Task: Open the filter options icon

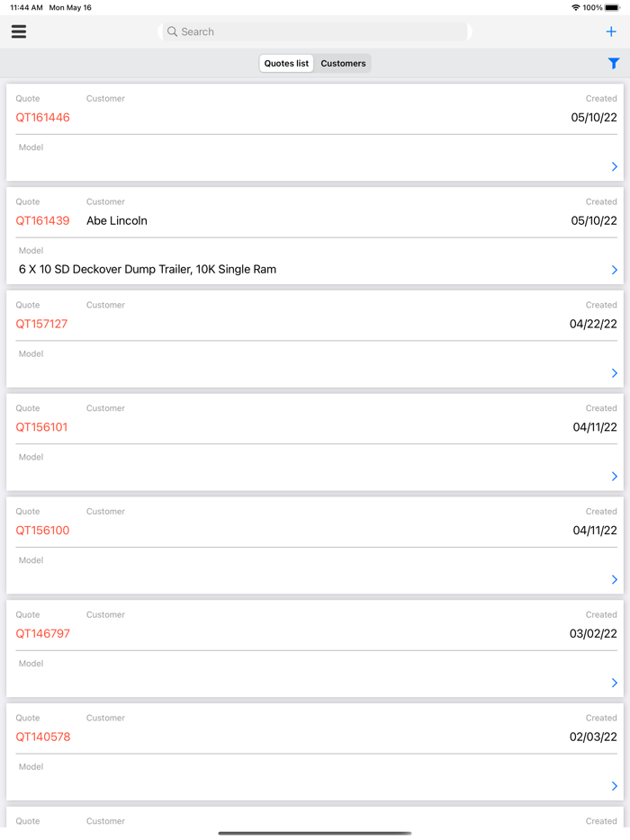Action: point(615,63)
